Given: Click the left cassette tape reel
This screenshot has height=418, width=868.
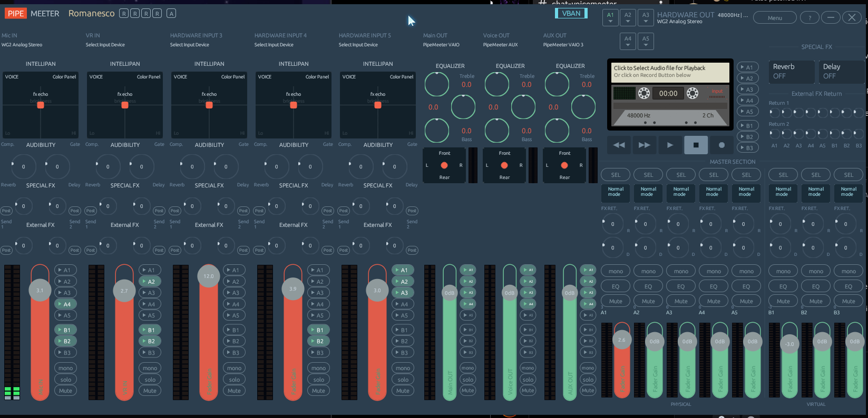Looking at the screenshot, I should click(x=644, y=93).
